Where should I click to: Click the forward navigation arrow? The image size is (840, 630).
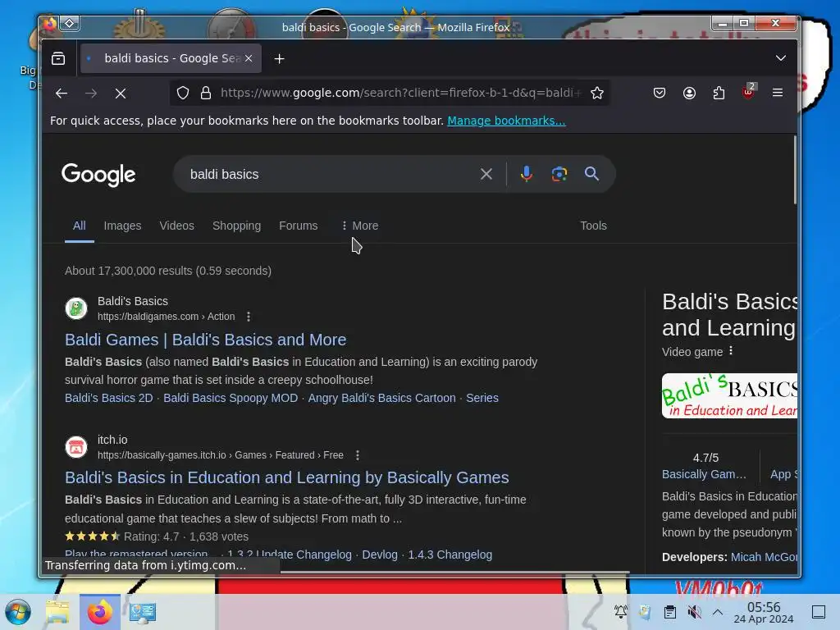pyautogui.click(x=91, y=94)
